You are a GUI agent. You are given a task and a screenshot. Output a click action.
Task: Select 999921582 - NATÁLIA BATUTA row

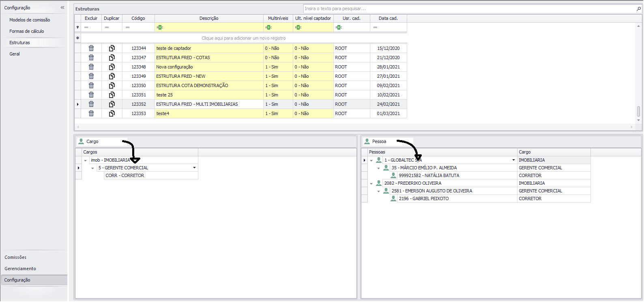pos(457,175)
